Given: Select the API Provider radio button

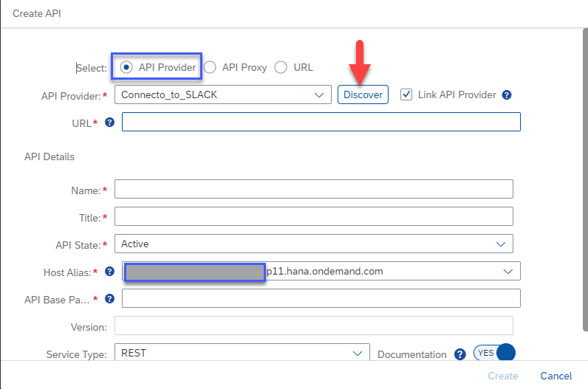Looking at the screenshot, I should coord(126,67).
